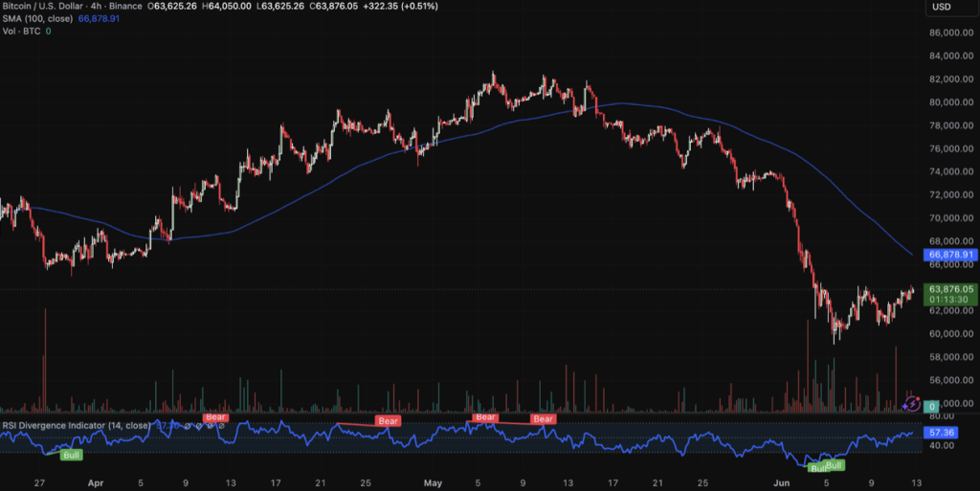Click the 27 date label on the time axis
Viewport: 980px width, 491px height.
coord(39,483)
